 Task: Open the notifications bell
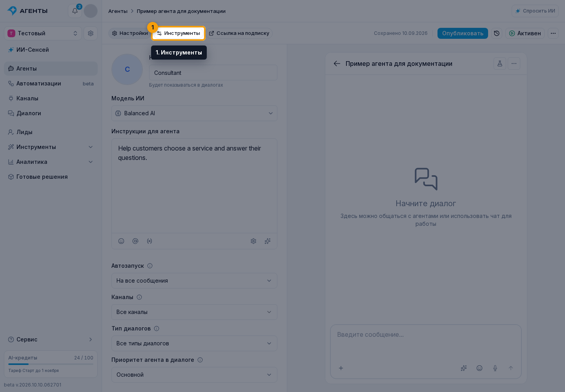tap(75, 11)
